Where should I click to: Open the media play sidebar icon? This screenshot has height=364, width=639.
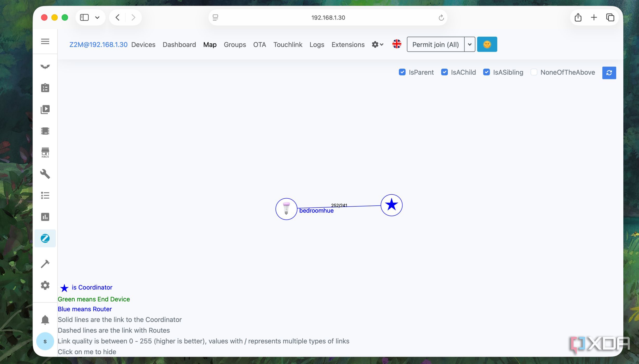45,109
